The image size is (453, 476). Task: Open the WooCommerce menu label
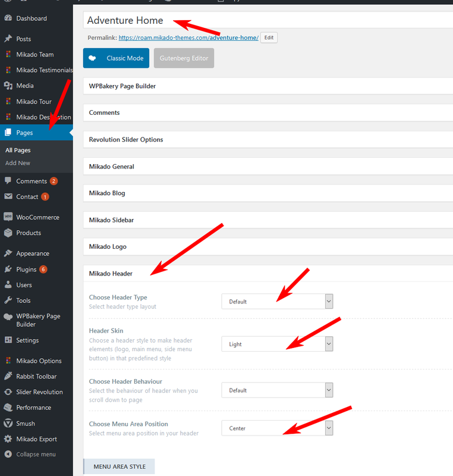[38, 217]
